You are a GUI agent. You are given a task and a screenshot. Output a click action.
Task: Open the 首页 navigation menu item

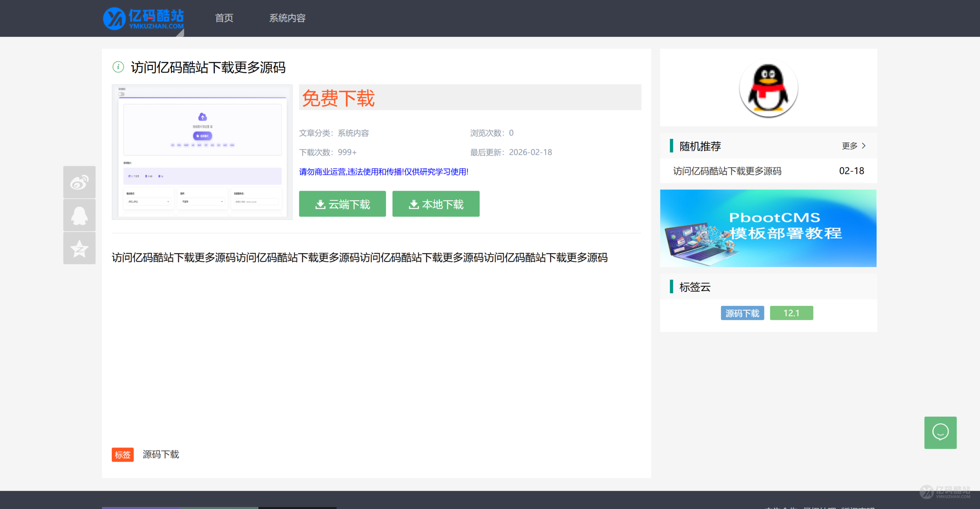click(224, 18)
